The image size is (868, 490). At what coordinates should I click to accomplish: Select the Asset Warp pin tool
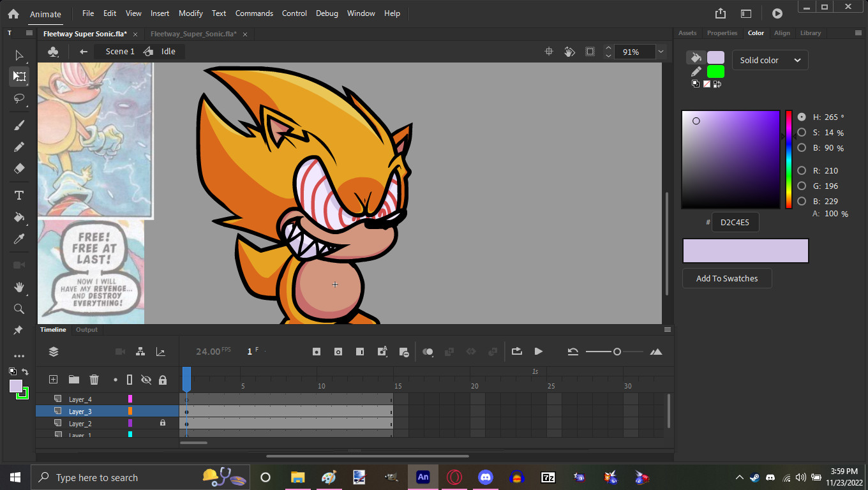click(x=19, y=330)
